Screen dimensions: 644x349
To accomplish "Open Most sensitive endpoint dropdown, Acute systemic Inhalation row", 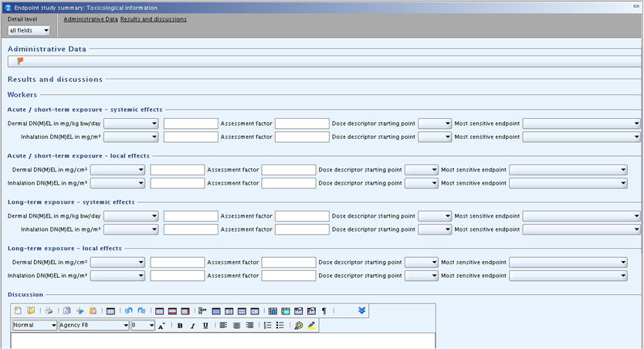I will tap(581, 137).
